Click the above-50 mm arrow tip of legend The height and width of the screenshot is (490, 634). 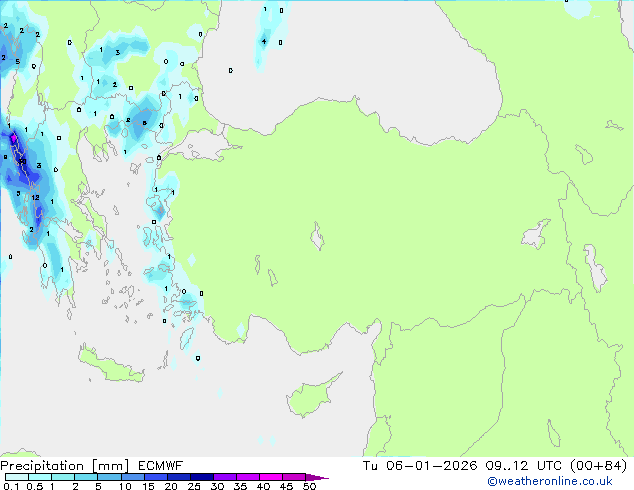317,477
